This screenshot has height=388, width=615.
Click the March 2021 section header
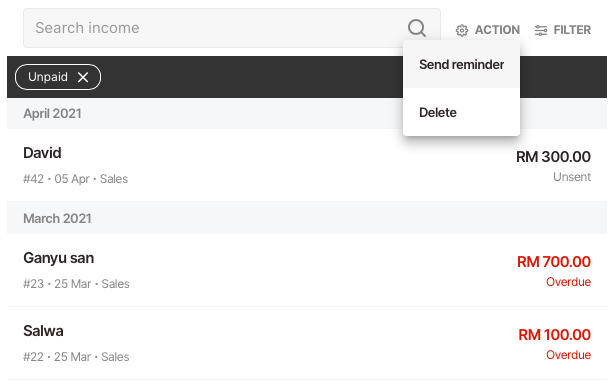click(307, 218)
